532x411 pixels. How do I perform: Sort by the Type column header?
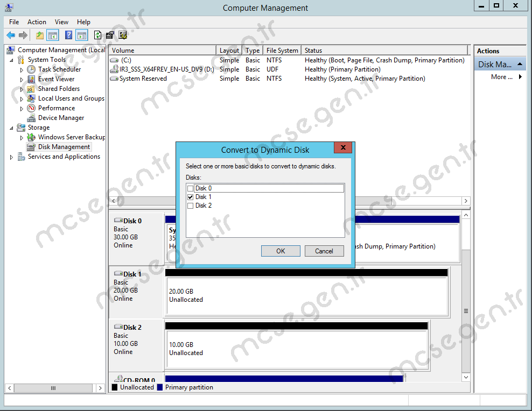(x=253, y=51)
